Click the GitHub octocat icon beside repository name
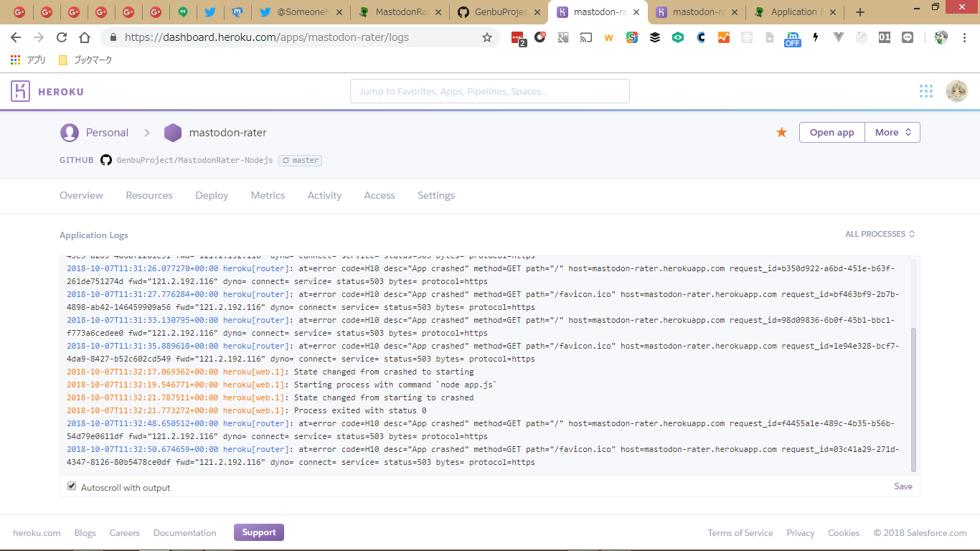Screen dimensions: 980x551 pos(106,160)
